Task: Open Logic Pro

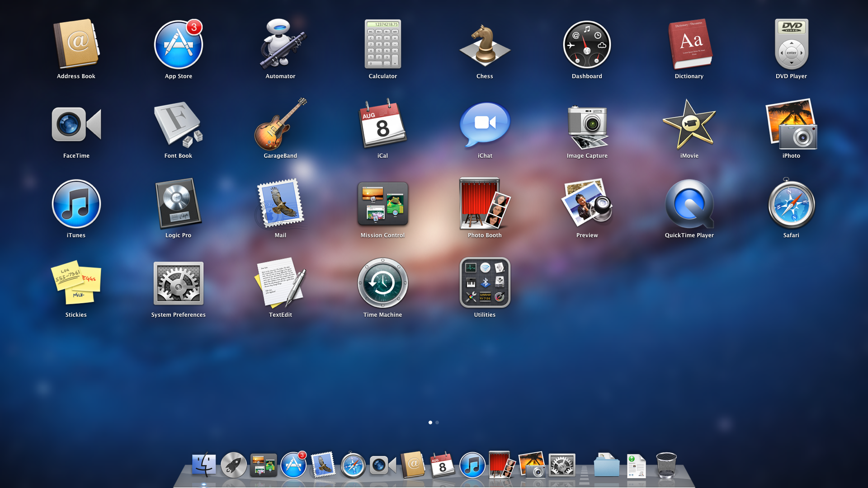Action: pos(178,204)
